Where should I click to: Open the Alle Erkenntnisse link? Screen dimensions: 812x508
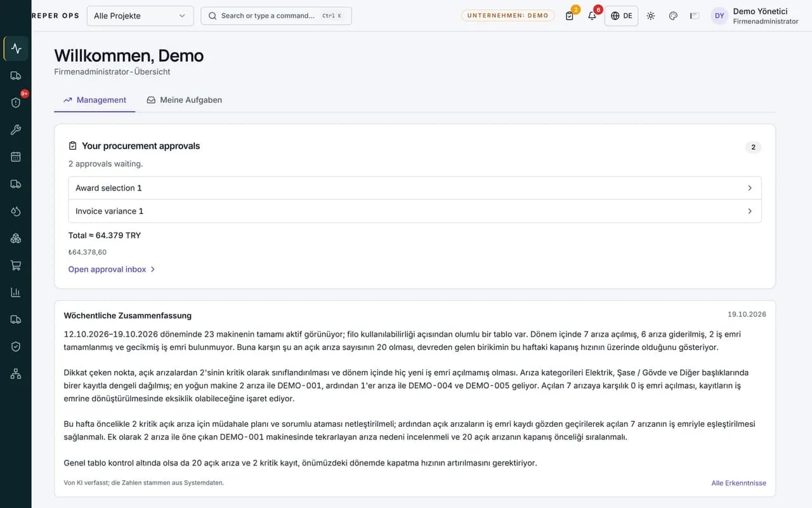pos(738,483)
